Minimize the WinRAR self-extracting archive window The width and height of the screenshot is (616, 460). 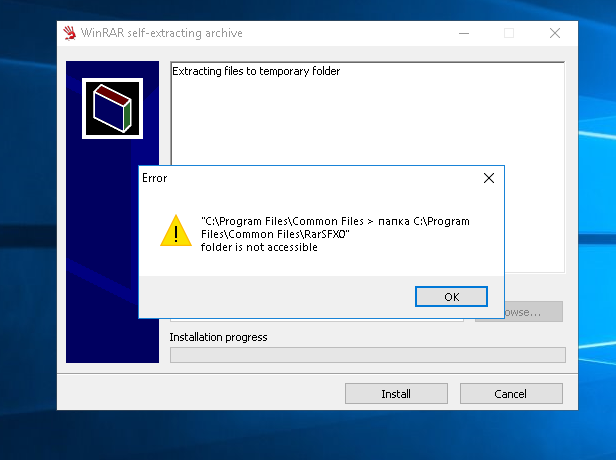pyautogui.click(x=464, y=33)
